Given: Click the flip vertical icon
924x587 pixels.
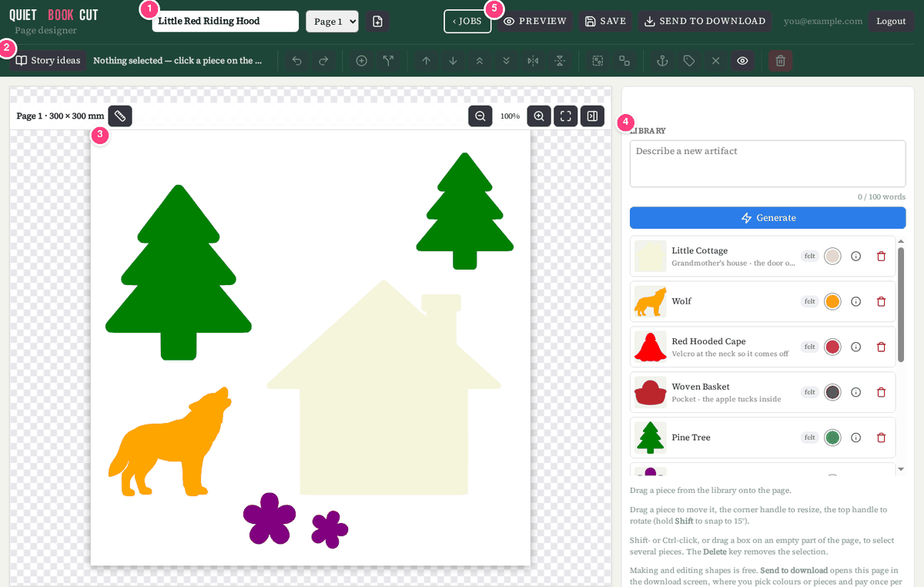Looking at the screenshot, I should 560,60.
